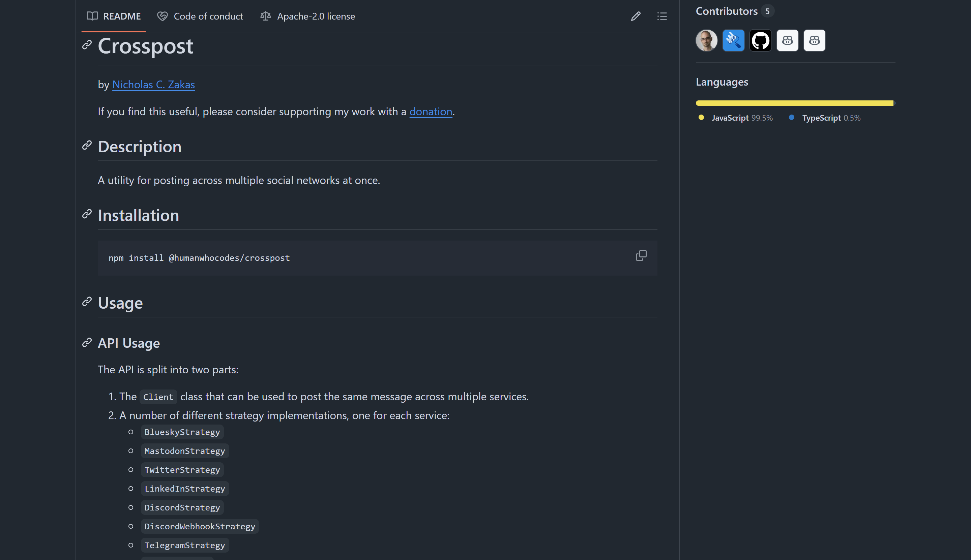Follow the Nicholas C. Zakas link

coord(153,85)
